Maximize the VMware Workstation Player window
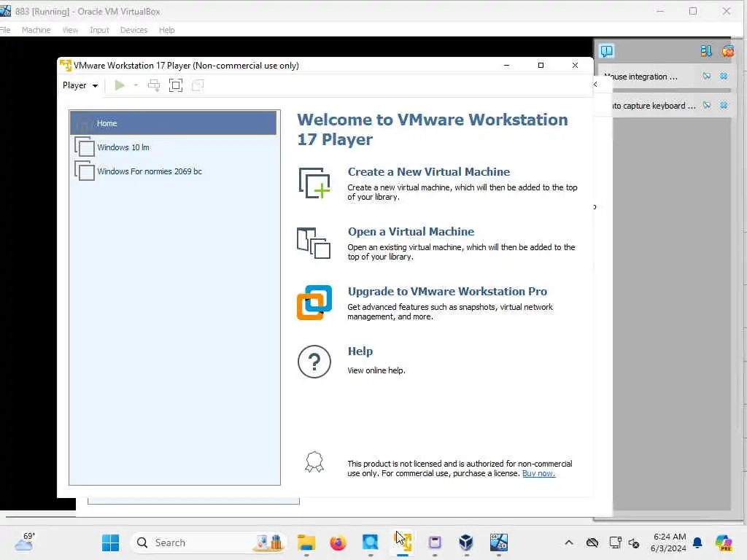The width and height of the screenshot is (747, 560). (x=541, y=65)
